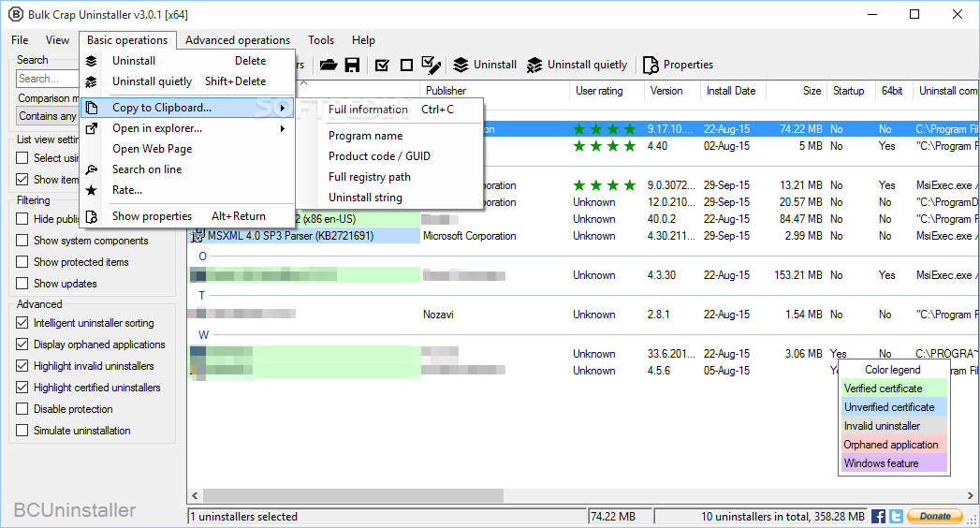Click the floppy disk save icon
Image resolution: width=980 pixels, height=528 pixels.
[353, 65]
